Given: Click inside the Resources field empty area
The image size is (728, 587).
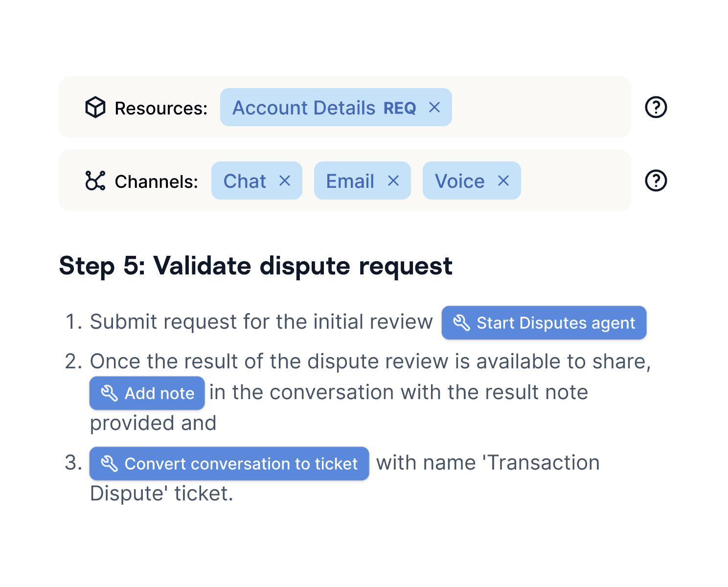Looking at the screenshot, I should (541, 107).
